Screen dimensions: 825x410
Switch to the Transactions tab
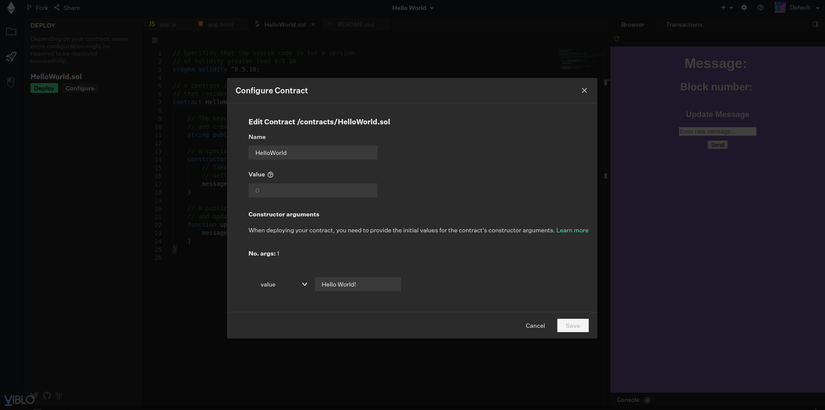coord(684,24)
